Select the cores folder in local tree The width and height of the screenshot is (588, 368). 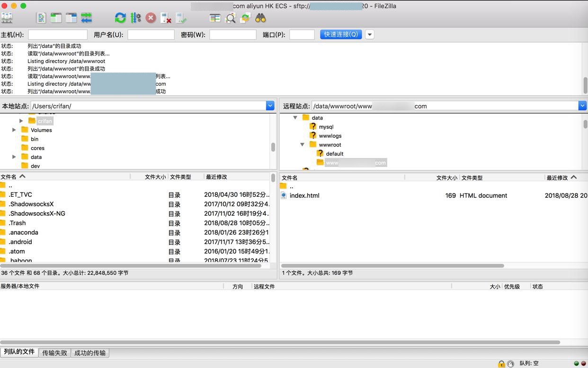pyautogui.click(x=37, y=148)
